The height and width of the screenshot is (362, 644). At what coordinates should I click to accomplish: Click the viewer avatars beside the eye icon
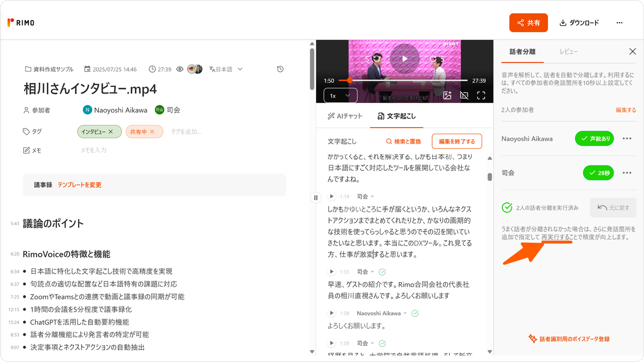195,69
